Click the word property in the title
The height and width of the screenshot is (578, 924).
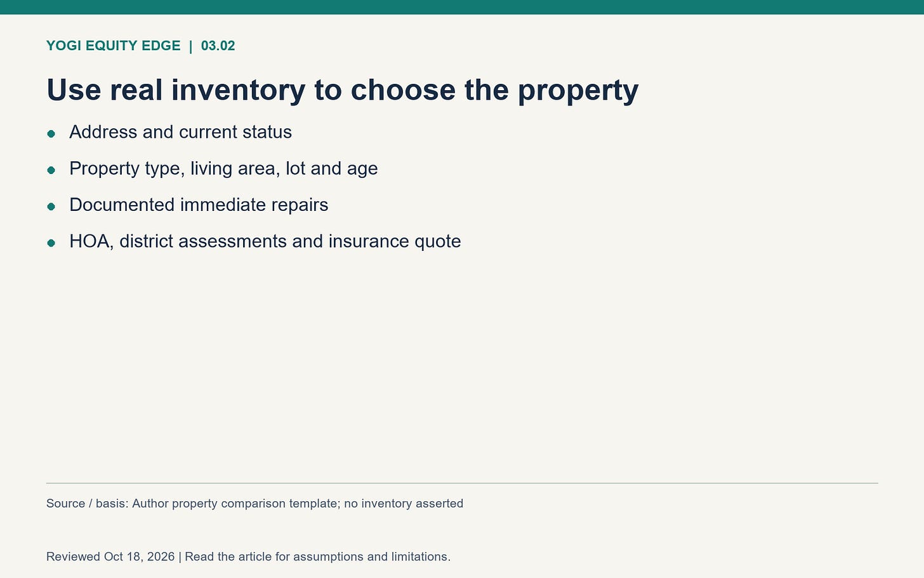(578, 91)
